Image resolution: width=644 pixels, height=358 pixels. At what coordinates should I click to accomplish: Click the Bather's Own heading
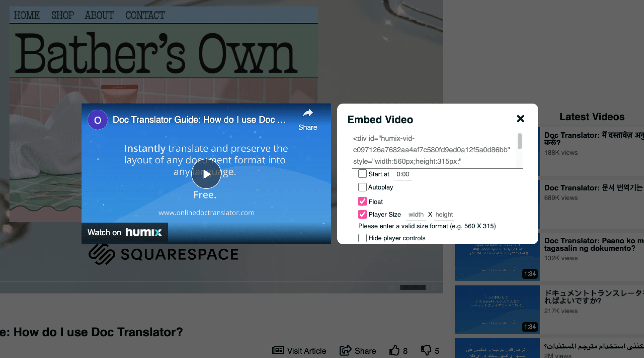tap(156, 53)
